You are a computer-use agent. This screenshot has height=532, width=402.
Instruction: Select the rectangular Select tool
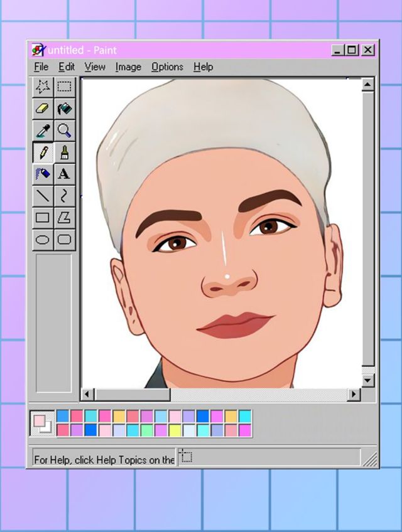point(64,87)
